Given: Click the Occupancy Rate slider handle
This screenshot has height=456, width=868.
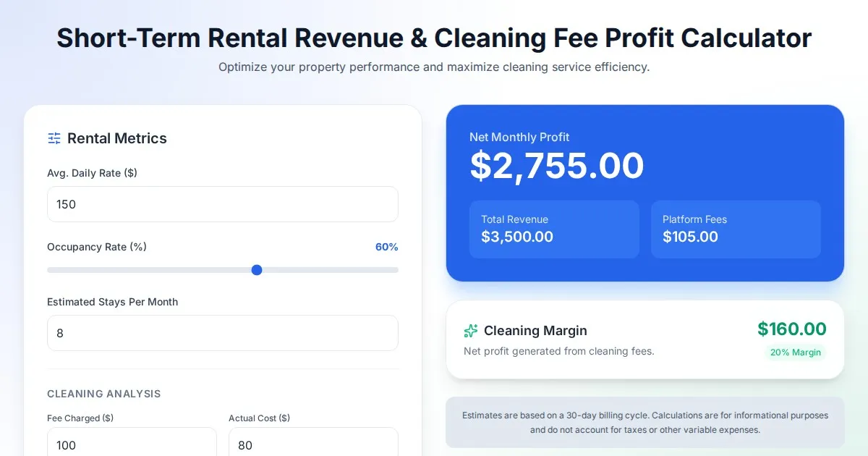Looking at the screenshot, I should tap(257, 270).
